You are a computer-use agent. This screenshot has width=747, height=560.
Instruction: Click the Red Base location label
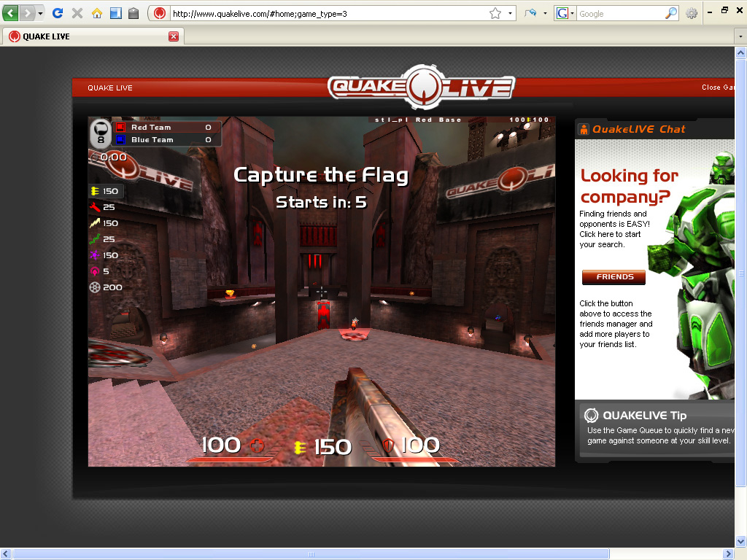tap(438, 120)
